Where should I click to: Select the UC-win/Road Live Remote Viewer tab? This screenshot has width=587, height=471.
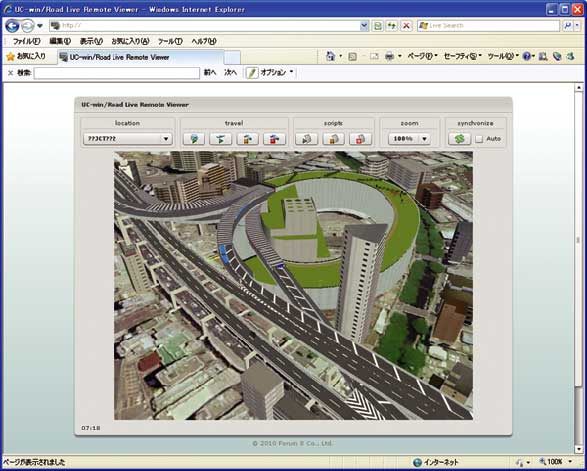pos(141,57)
